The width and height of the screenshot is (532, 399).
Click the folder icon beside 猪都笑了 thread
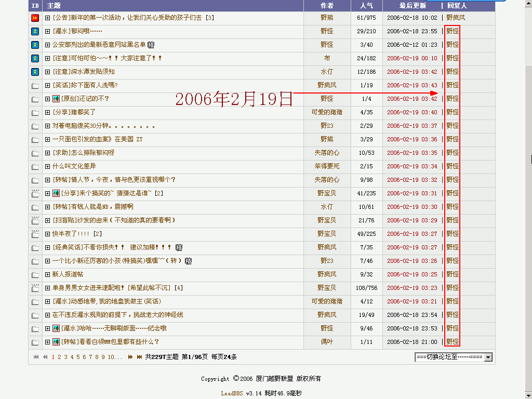tap(35, 112)
